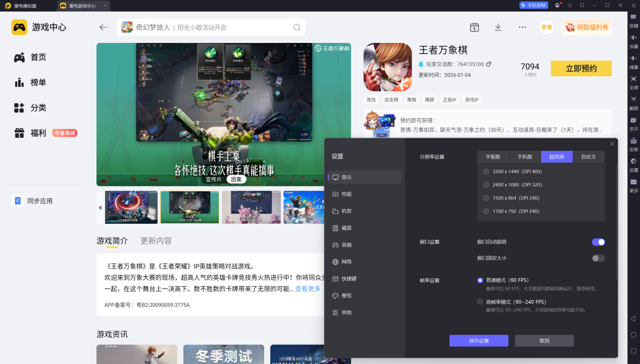Click the search magnifier icon
640x364 pixels.
[x=297, y=27]
